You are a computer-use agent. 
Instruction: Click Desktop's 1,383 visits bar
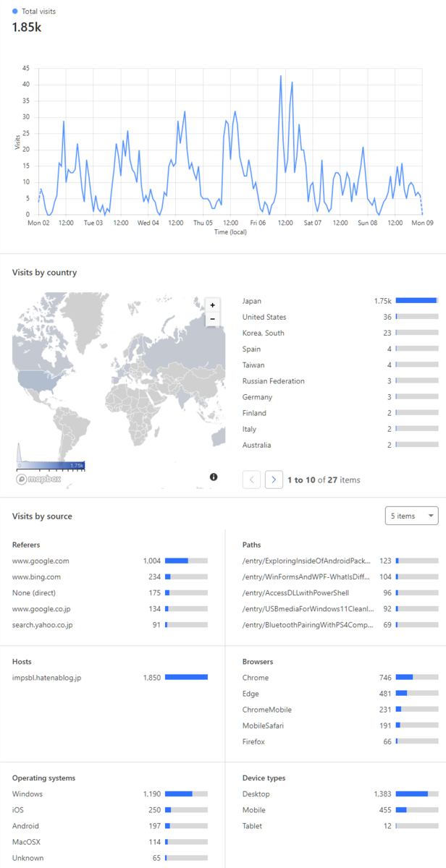417,794
